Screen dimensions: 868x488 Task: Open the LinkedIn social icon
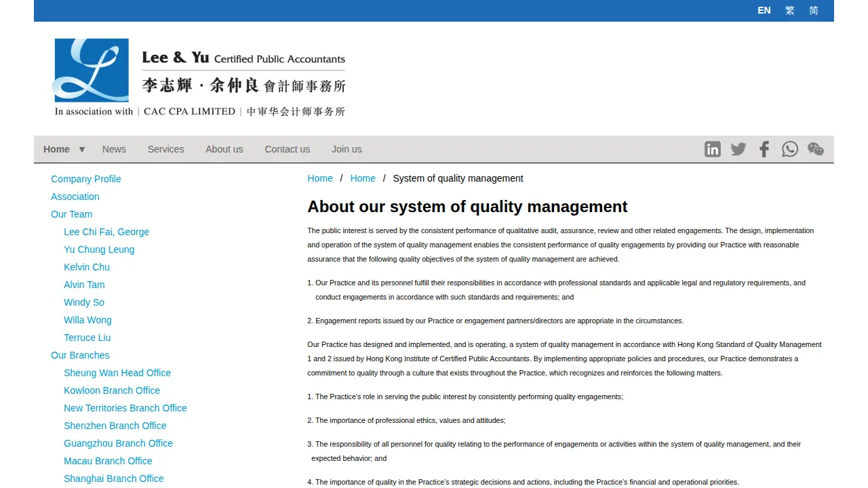pyautogui.click(x=713, y=149)
